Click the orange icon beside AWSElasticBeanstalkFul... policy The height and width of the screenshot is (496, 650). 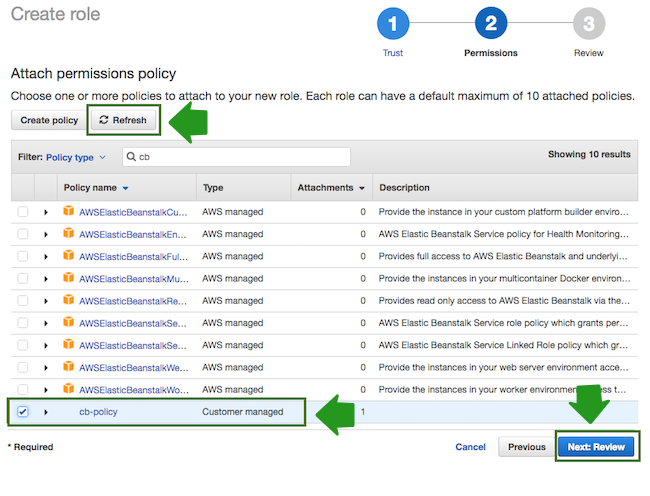point(69,256)
